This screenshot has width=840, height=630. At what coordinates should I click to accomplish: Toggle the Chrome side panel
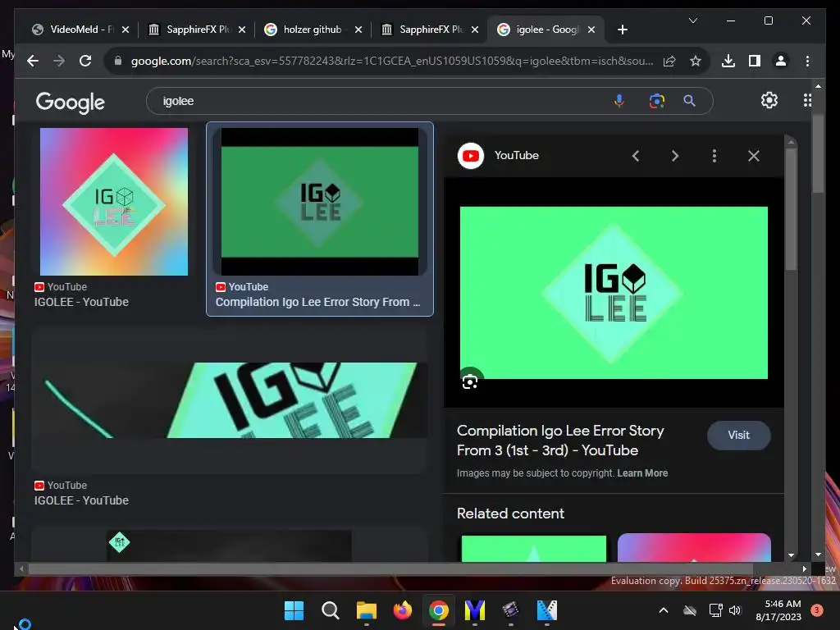click(755, 61)
